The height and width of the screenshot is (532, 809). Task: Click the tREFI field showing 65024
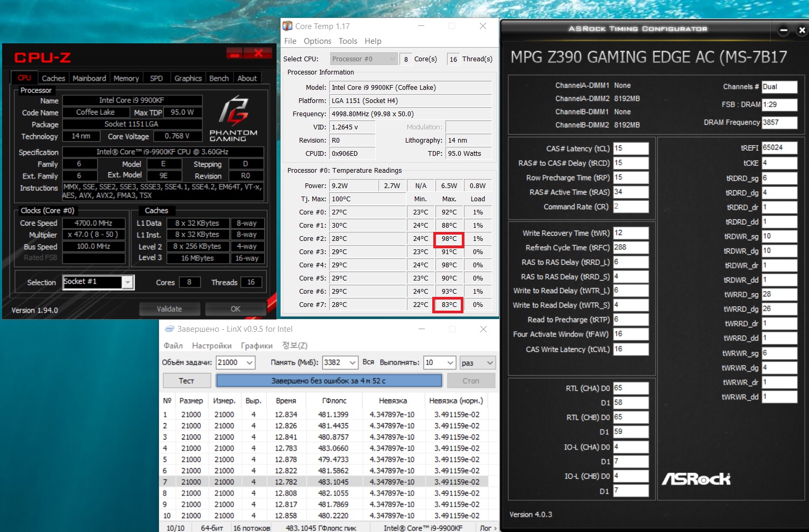(779, 148)
